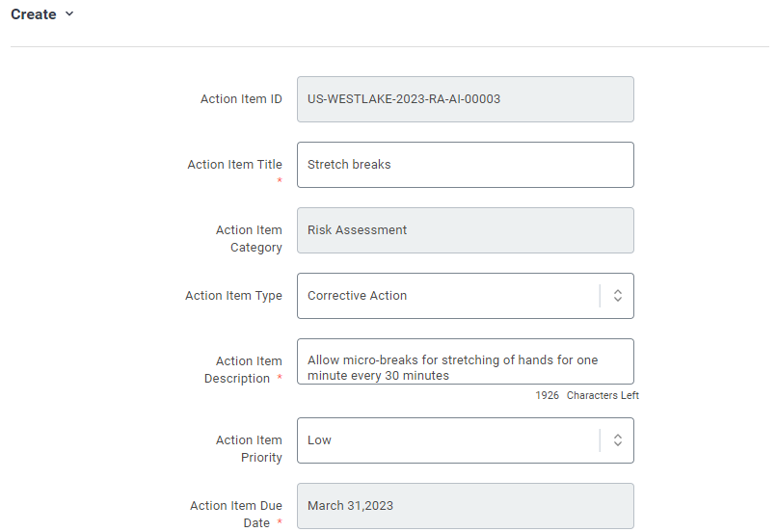Click the Action Item Title label
Image resolution: width=777 pixels, height=532 pixels.
tap(235, 165)
